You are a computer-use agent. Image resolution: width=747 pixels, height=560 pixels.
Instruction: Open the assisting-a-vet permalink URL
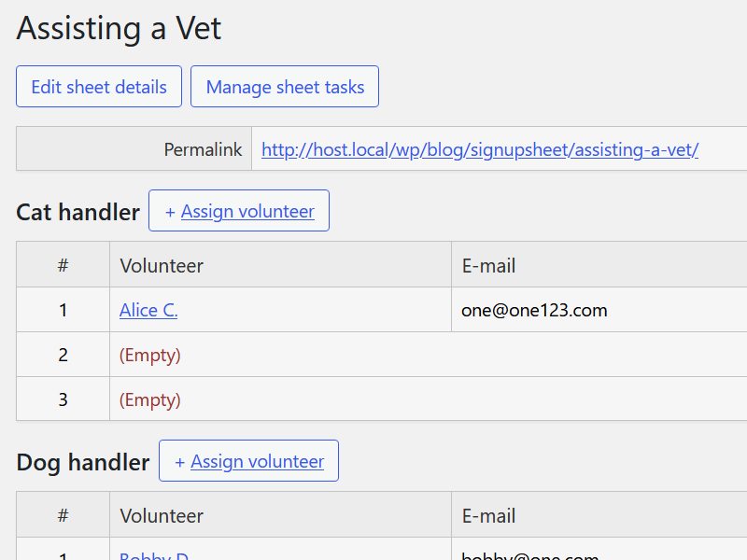[480, 149]
